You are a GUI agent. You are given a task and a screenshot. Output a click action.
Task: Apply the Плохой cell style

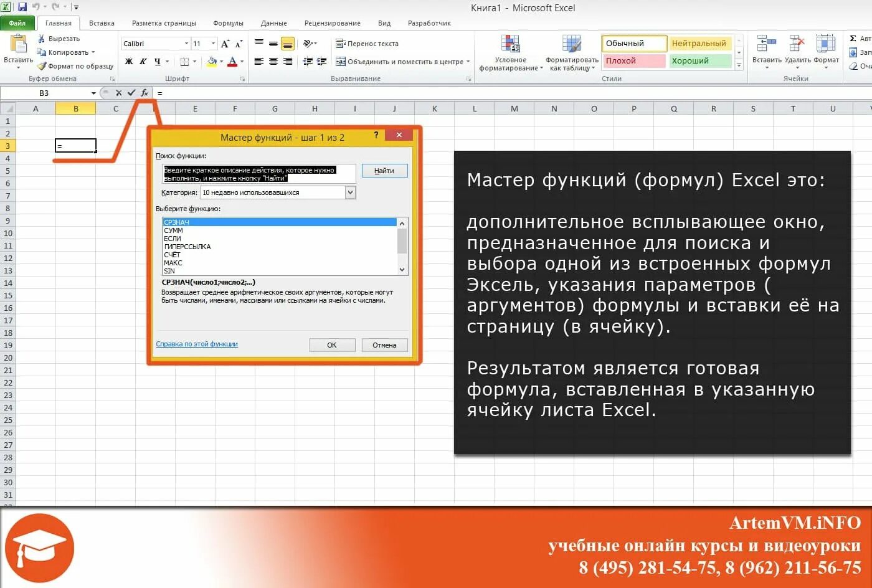click(x=633, y=61)
